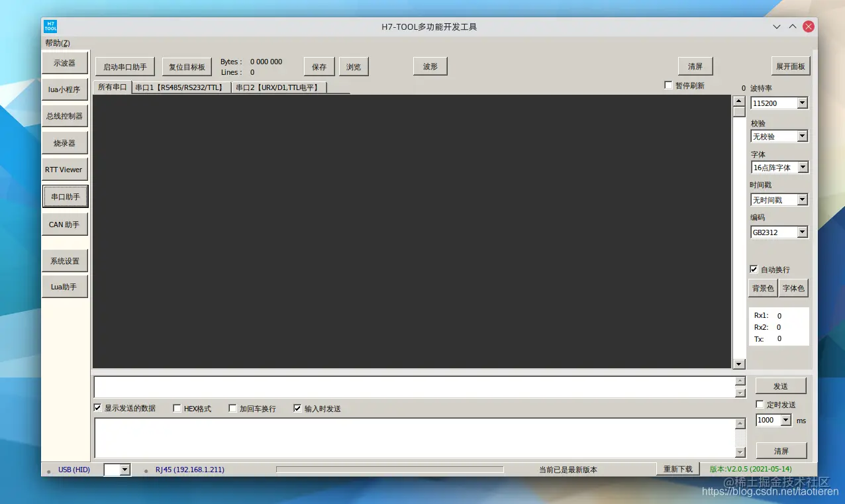Open the 帮助(Z) menu
The height and width of the screenshot is (504, 845).
(58, 43)
